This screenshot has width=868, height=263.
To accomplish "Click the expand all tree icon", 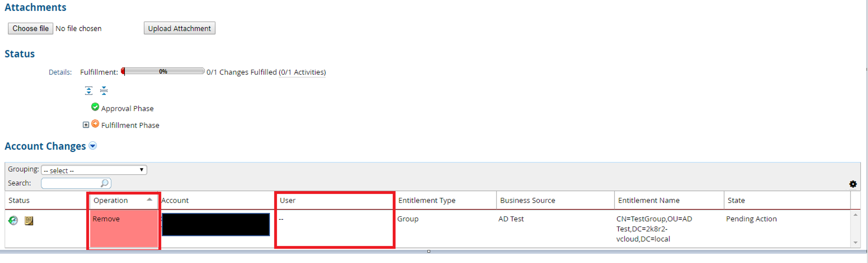I will pyautogui.click(x=89, y=90).
